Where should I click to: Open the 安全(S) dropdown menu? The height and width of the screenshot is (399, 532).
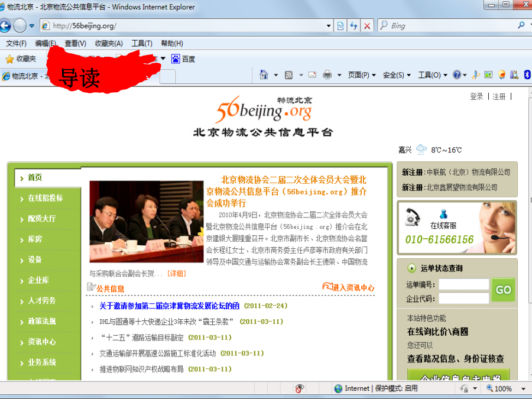[397, 75]
